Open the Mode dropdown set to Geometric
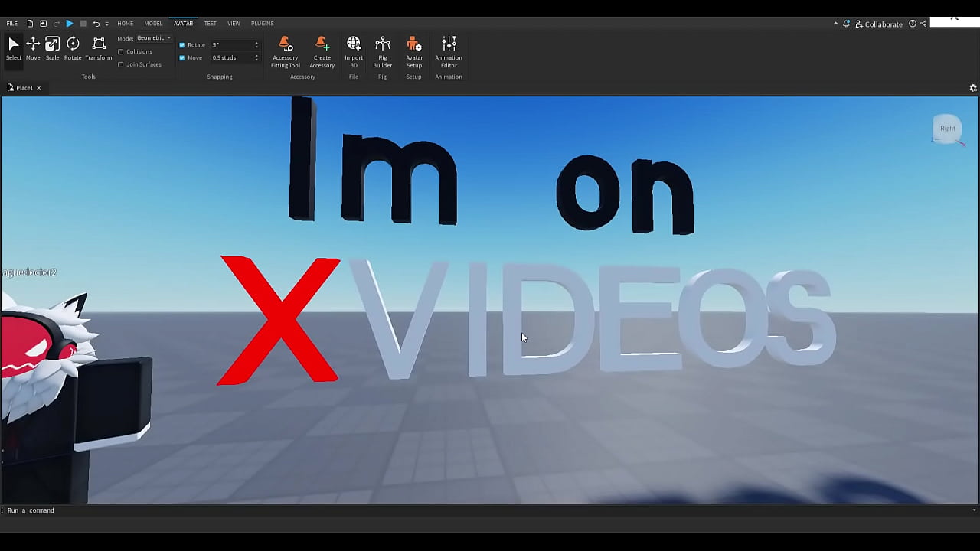 pyautogui.click(x=152, y=37)
